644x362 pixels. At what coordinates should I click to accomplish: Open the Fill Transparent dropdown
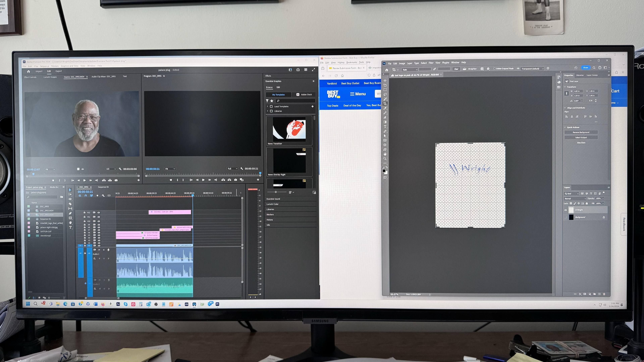(x=532, y=69)
